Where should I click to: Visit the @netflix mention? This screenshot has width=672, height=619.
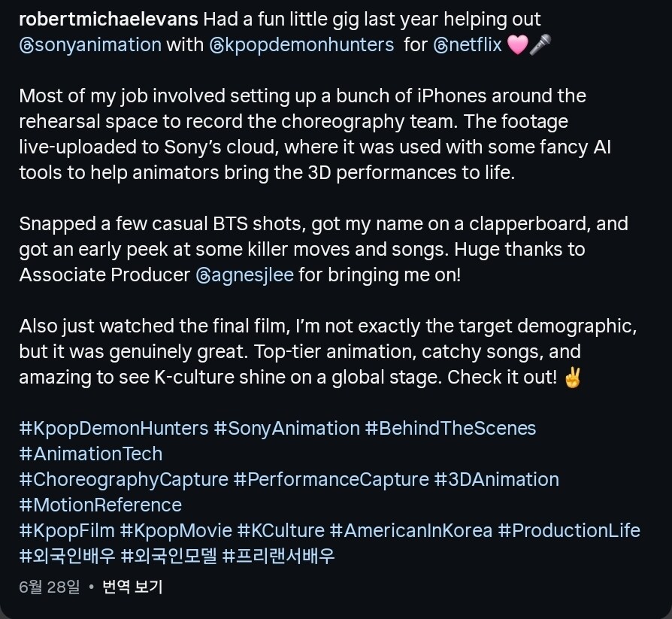[468, 45]
